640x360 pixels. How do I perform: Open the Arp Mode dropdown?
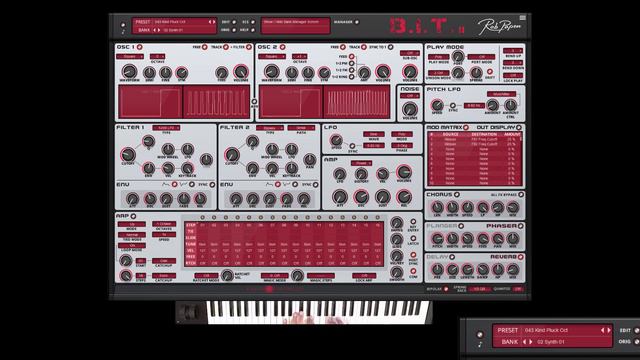131,224
